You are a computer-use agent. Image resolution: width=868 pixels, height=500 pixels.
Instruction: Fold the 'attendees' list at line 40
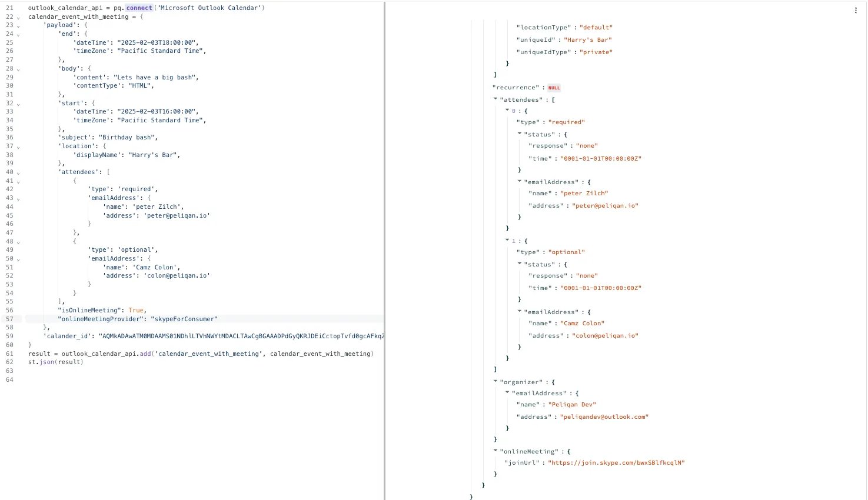tap(18, 172)
